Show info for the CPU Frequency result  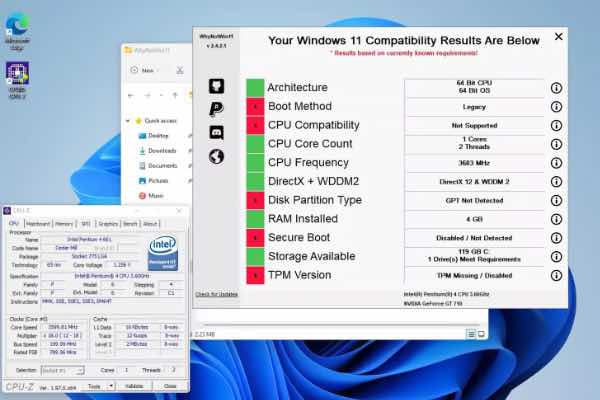(556, 163)
